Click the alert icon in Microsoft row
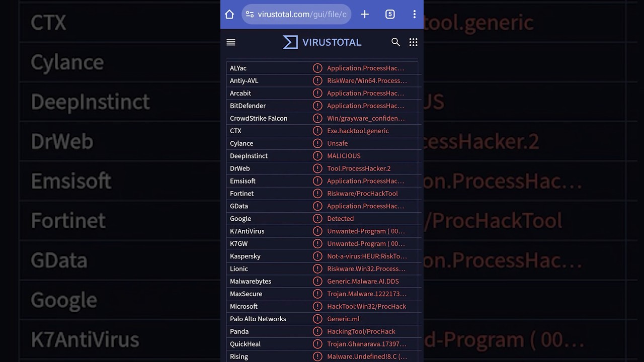 pyautogui.click(x=317, y=307)
